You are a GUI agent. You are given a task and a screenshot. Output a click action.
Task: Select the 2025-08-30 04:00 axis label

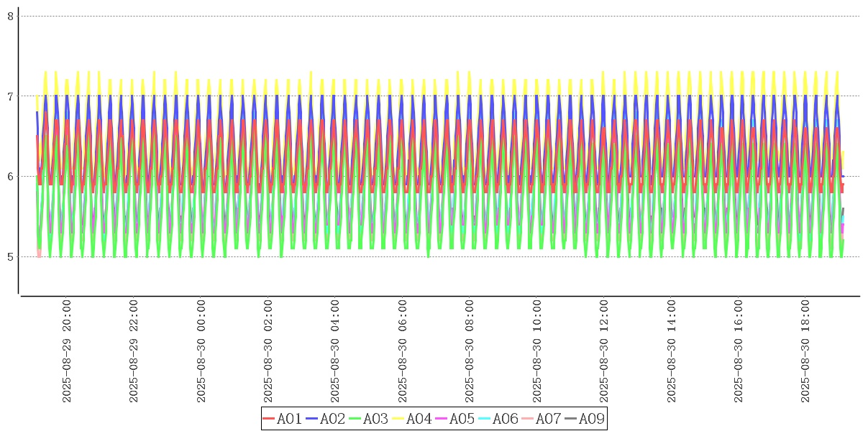(335, 351)
